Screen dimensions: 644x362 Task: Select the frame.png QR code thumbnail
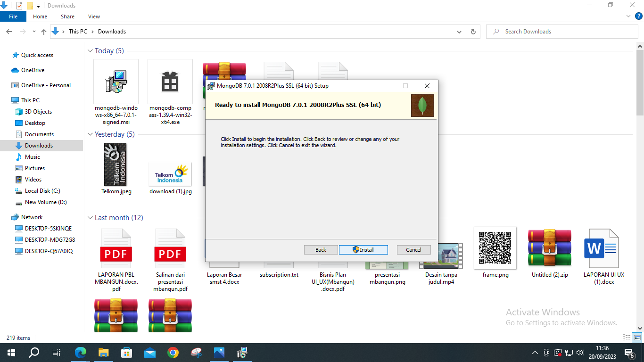(x=495, y=248)
